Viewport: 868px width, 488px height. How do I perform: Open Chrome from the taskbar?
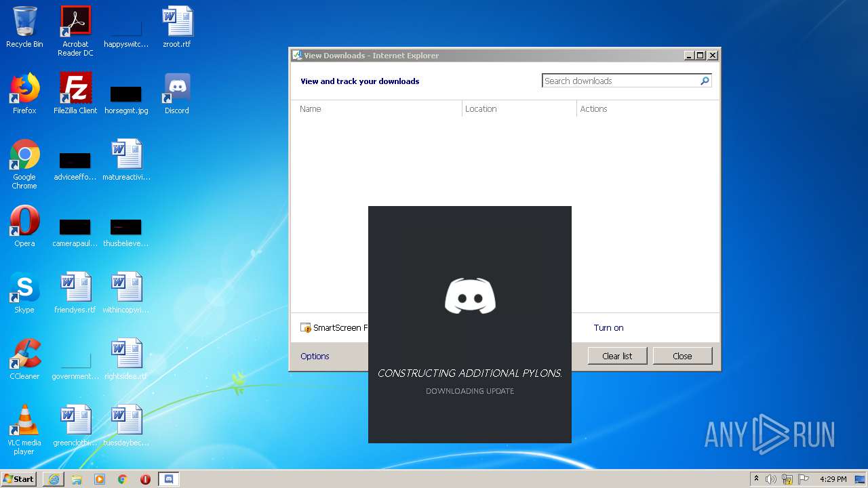pos(123,479)
